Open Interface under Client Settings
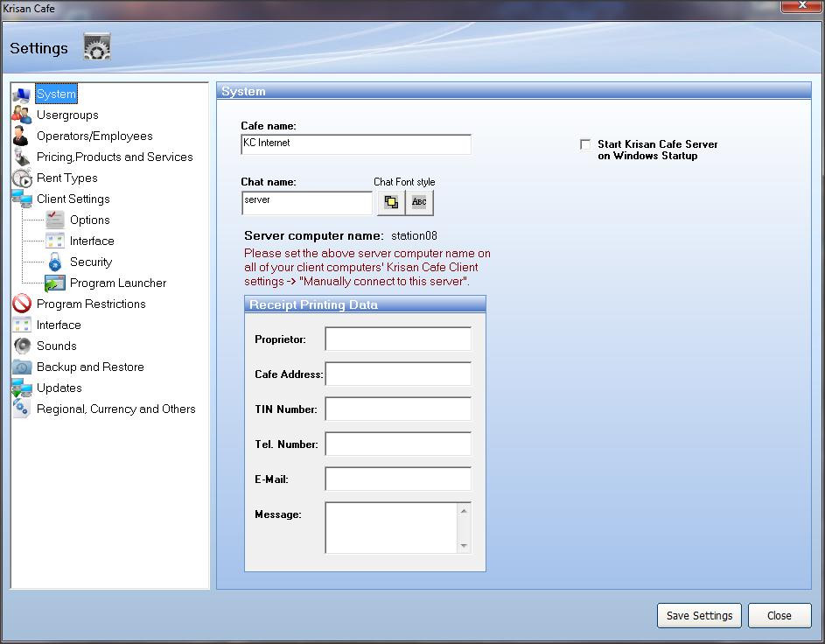 pyautogui.click(x=92, y=241)
